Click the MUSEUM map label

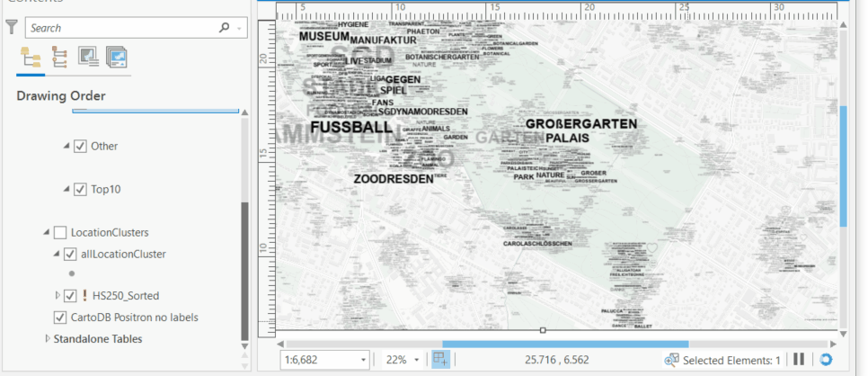click(x=324, y=37)
